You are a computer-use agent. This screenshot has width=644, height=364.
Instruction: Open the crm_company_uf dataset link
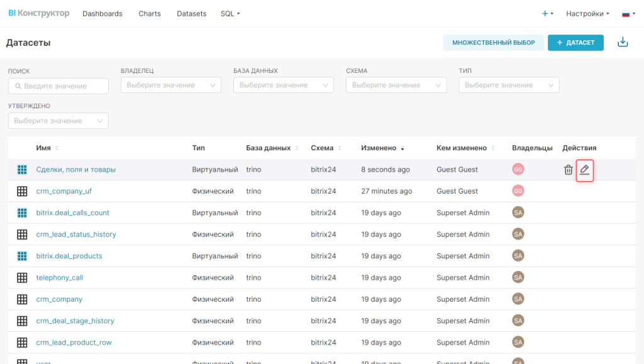point(64,191)
